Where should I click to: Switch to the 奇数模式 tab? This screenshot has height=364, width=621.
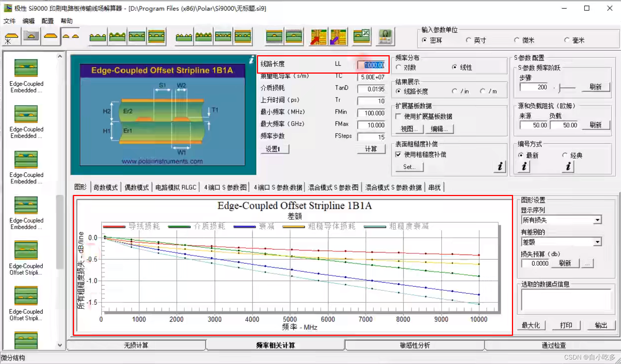(x=106, y=187)
